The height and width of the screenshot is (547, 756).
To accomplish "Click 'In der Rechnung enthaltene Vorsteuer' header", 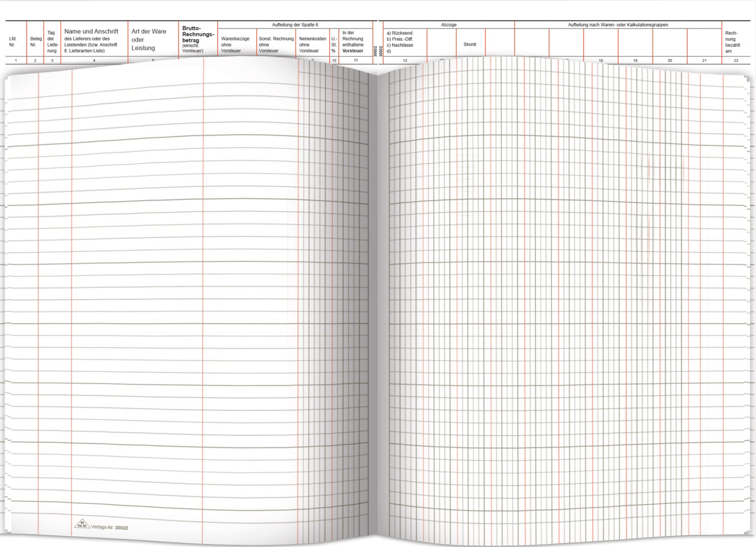I will pos(353,42).
